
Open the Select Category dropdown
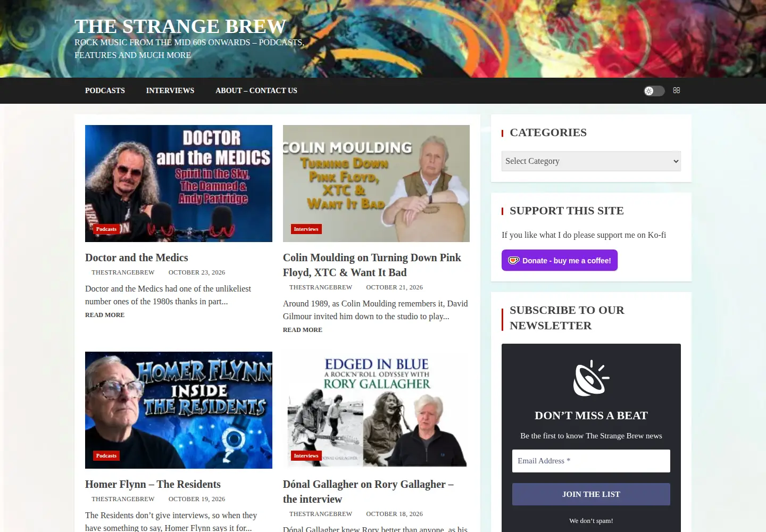591,161
